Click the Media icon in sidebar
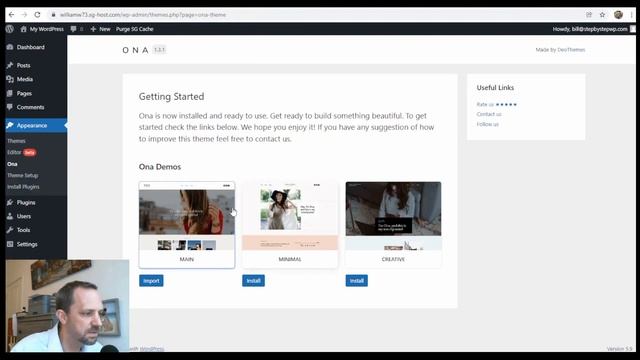The image size is (640, 360). coord(10,79)
